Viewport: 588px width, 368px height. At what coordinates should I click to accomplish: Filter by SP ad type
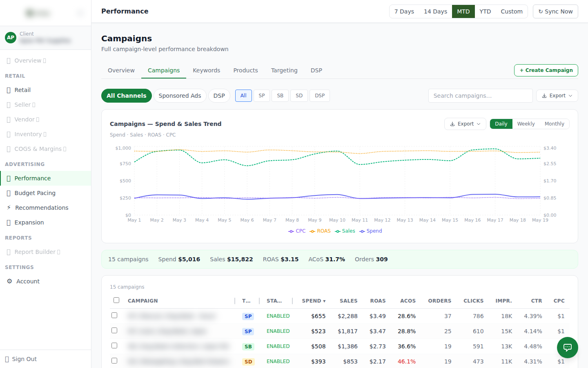262,96
